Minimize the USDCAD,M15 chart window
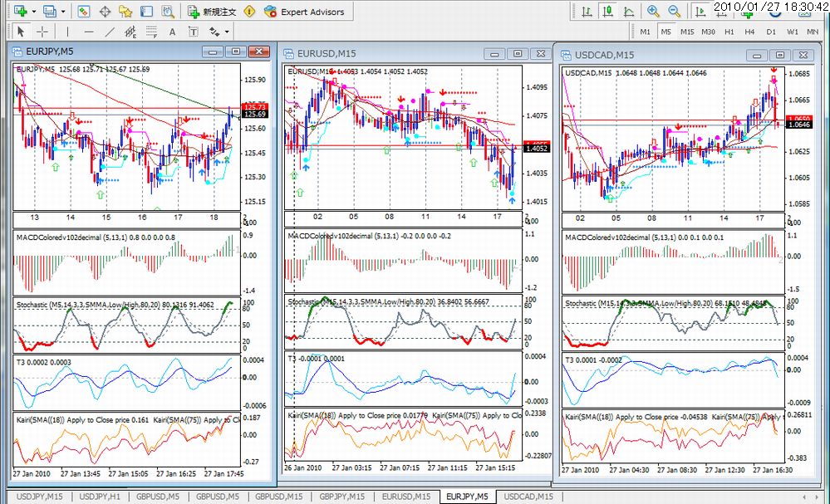 coord(757,56)
